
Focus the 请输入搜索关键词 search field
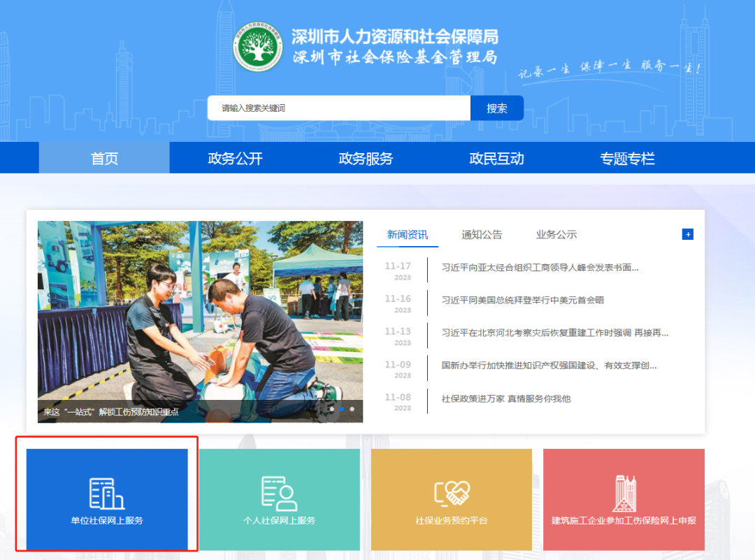click(339, 108)
